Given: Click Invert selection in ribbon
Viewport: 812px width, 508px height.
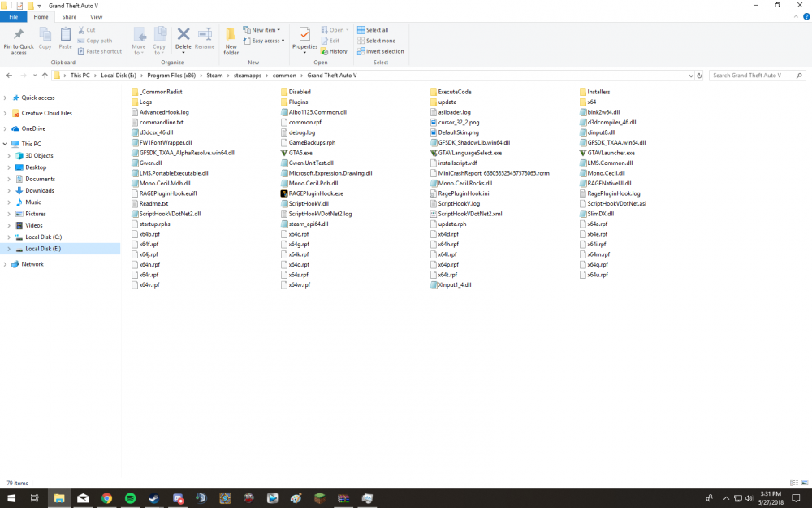Looking at the screenshot, I should point(381,51).
